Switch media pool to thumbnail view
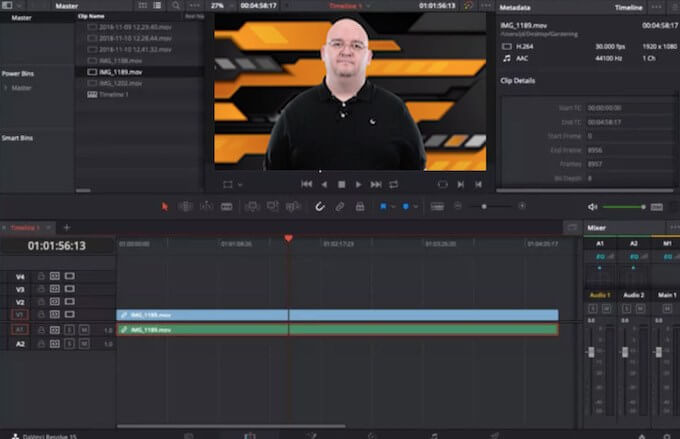The width and height of the screenshot is (680, 439). pyautogui.click(x=143, y=6)
